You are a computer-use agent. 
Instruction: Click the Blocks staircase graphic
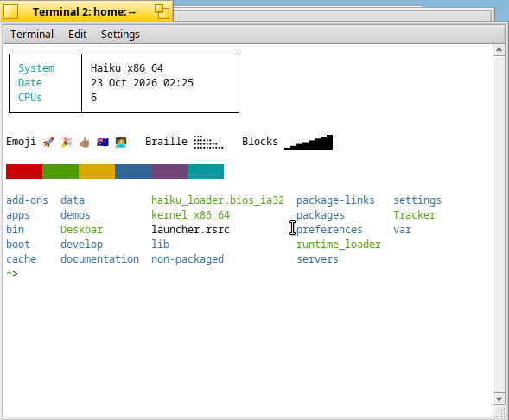click(309, 143)
